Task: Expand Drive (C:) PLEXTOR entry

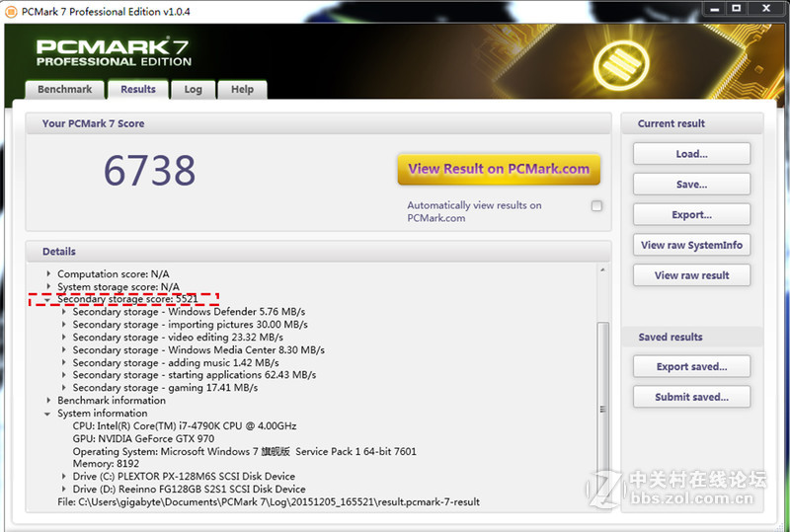Action: (63, 476)
